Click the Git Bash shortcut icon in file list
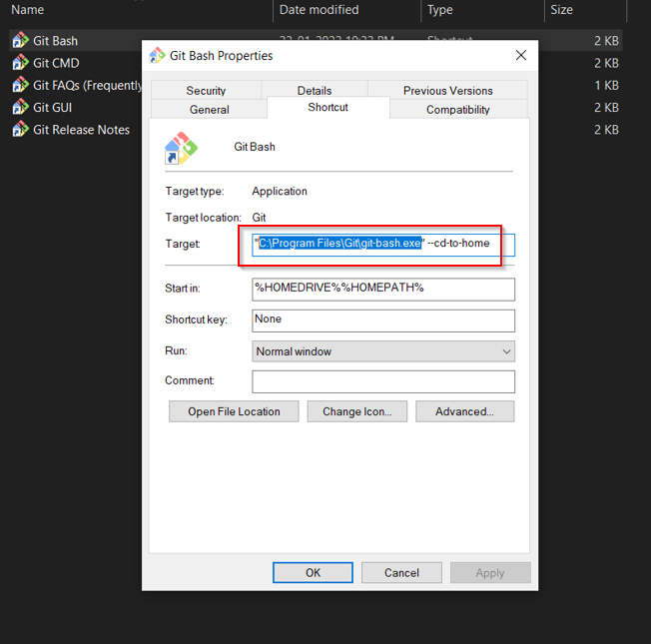 (20, 40)
